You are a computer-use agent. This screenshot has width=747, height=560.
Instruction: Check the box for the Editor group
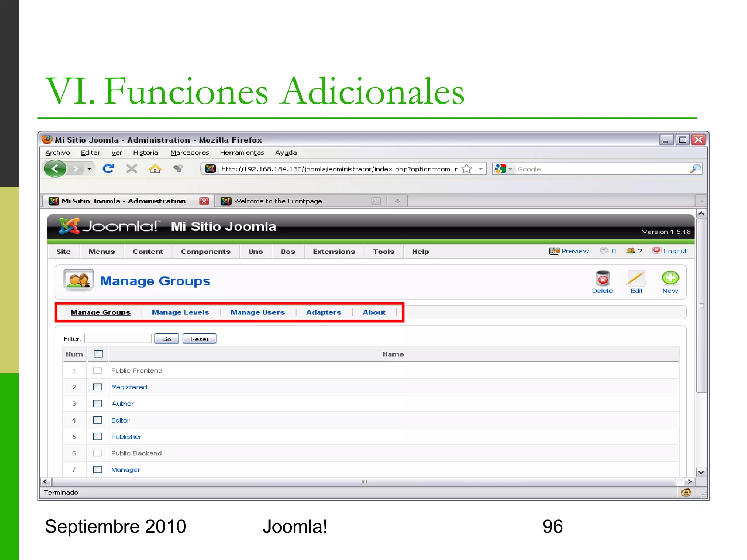coord(97,420)
